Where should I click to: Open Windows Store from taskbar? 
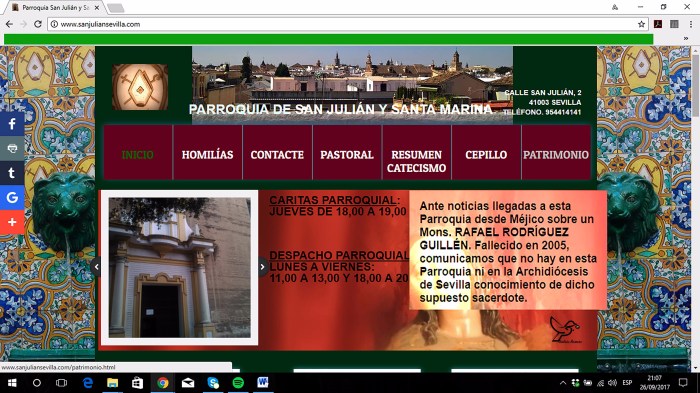tap(138, 383)
